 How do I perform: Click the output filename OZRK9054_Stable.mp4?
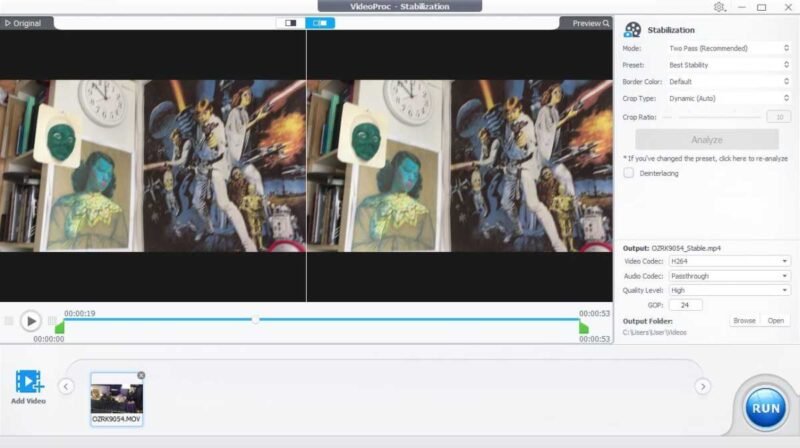pyautogui.click(x=686, y=248)
